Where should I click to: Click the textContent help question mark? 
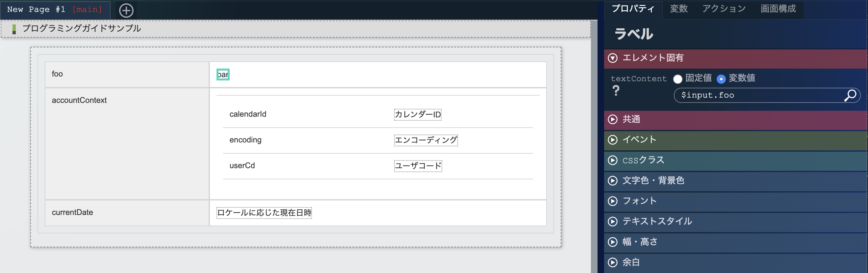pos(616,90)
